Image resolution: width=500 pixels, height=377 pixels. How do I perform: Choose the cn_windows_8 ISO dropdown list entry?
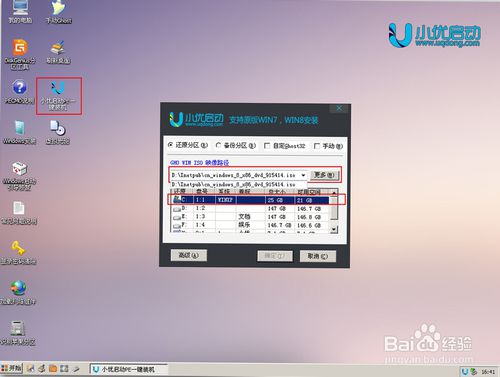pyautogui.click(x=238, y=184)
